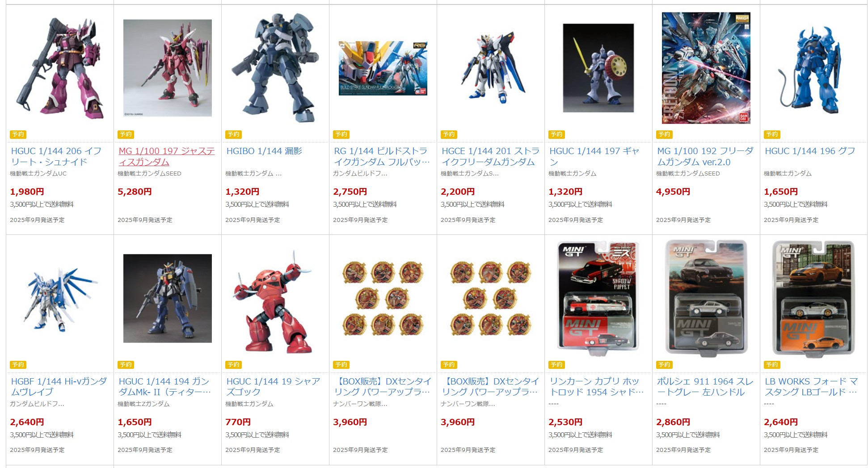Click the 予約 badge under フリーダムガンダム ver.2.0
The height and width of the screenshot is (468, 868).
tap(664, 134)
